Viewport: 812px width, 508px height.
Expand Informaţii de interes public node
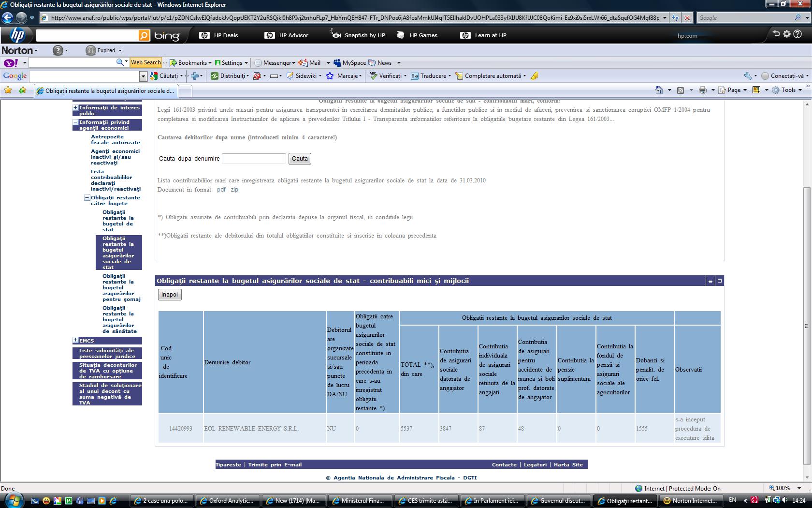(75, 108)
